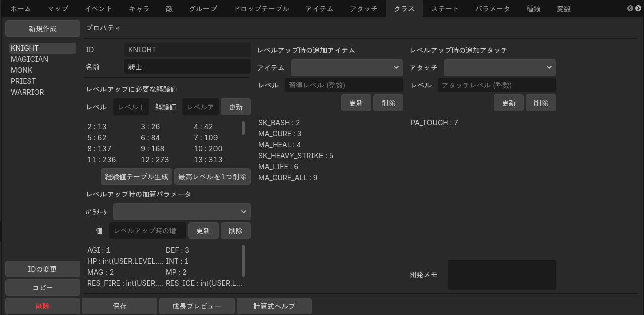This screenshot has height=315, width=644.
Task: Open the ホーム tab
Action: coord(21,9)
